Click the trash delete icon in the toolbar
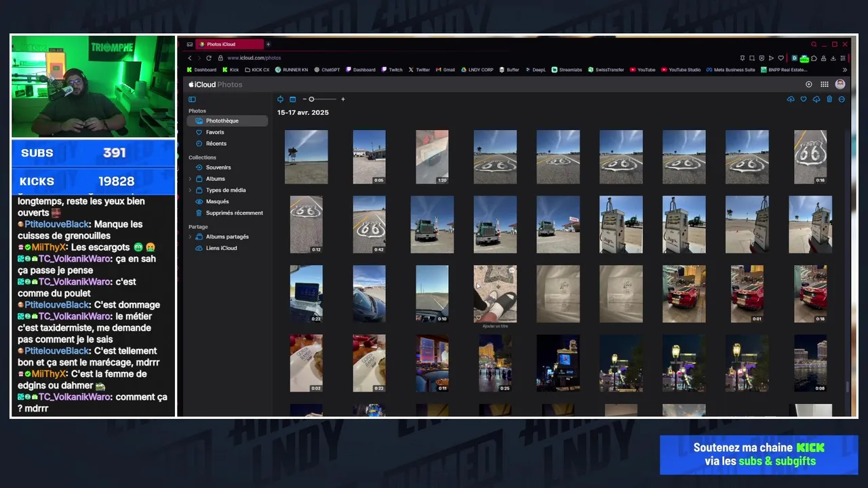Screen dimensions: 868x488 (829, 99)
